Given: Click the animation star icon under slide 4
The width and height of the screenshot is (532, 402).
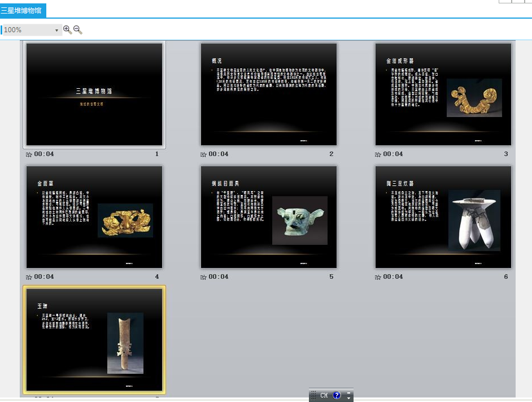Looking at the screenshot, I should [x=29, y=277].
